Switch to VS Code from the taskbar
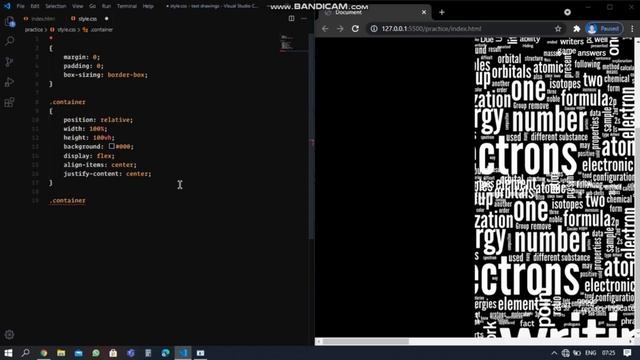Image resolution: width=640 pixels, height=360 pixels. 183,353
